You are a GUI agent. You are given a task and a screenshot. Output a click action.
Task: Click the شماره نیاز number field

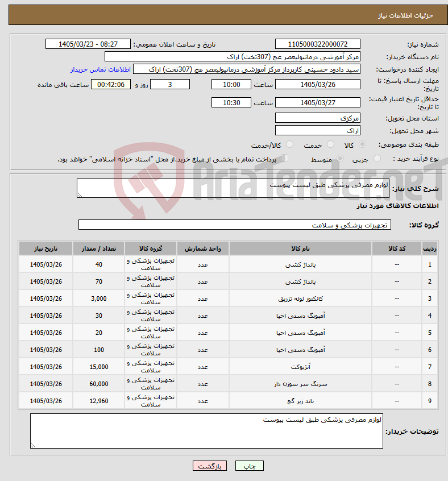pos(318,44)
